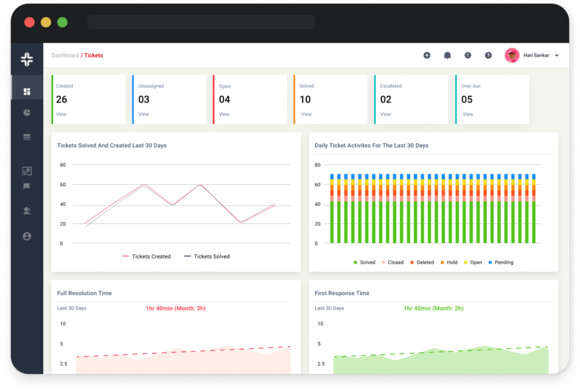Click View link on the Created card
This screenshot has height=392, width=580.
61,114
